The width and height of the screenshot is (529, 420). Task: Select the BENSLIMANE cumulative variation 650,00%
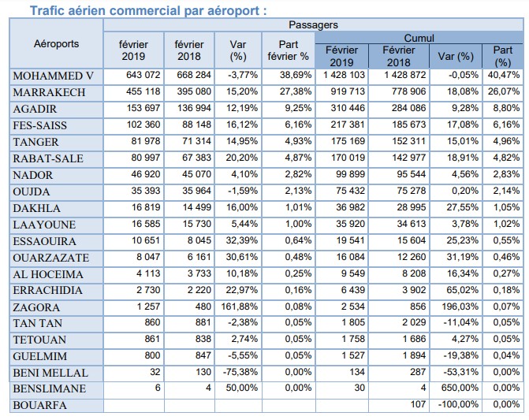tap(456, 388)
